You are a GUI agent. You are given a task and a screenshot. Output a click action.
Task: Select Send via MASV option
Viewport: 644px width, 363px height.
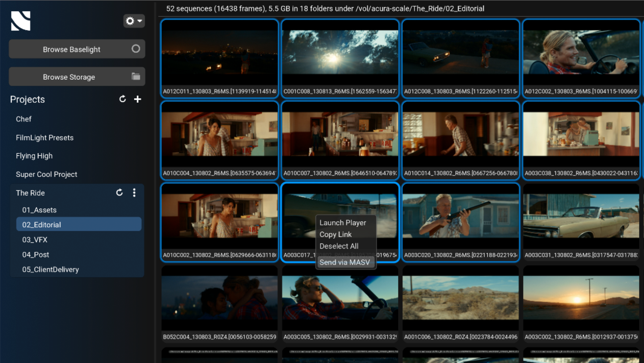click(x=345, y=262)
